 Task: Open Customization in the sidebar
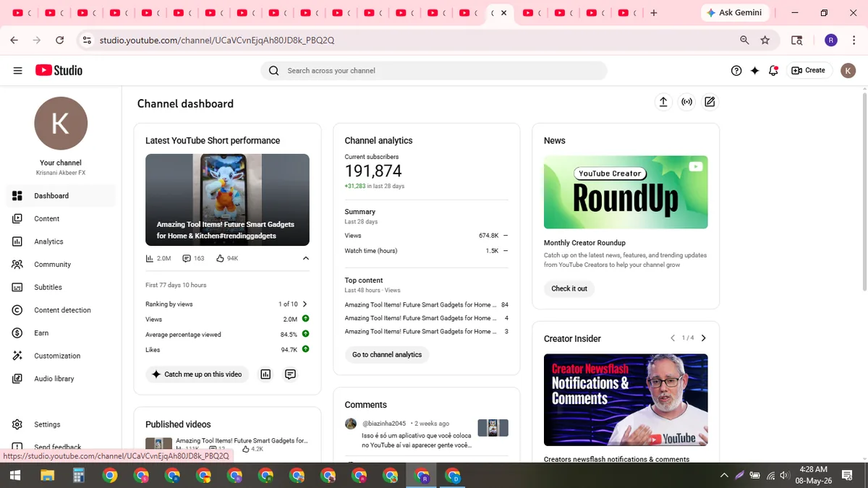coord(61,356)
